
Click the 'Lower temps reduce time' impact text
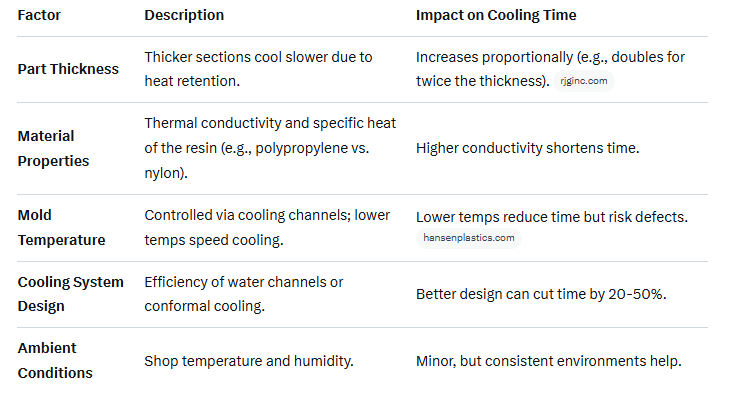click(x=553, y=216)
